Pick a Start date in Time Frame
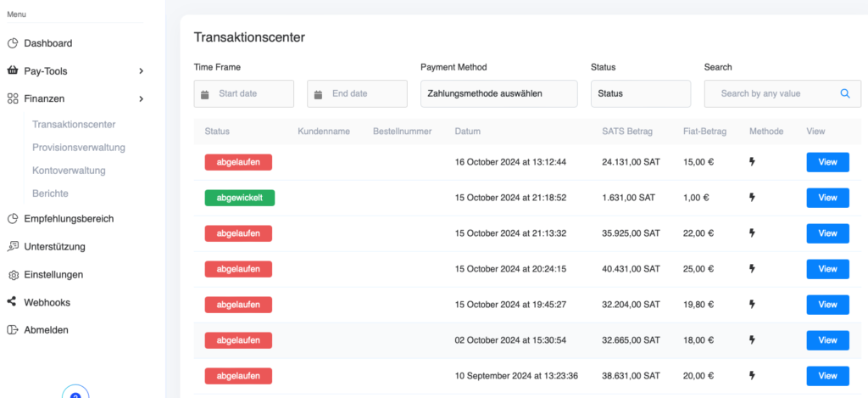868x398 pixels. click(244, 93)
